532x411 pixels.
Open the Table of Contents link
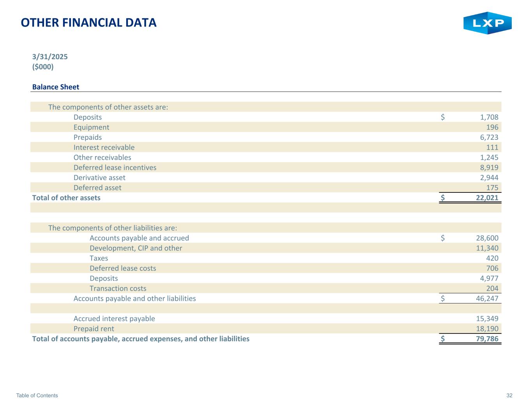(x=37, y=395)
